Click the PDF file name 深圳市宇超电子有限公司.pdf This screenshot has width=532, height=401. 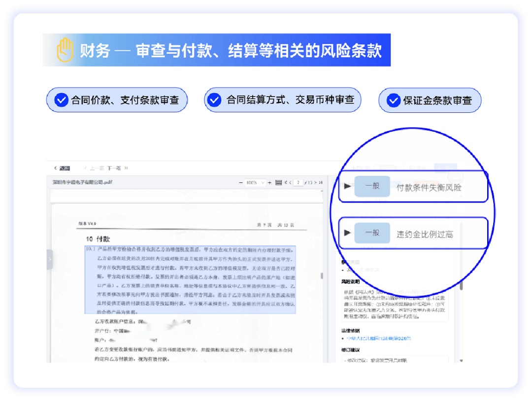pyautogui.click(x=82, y=182)
